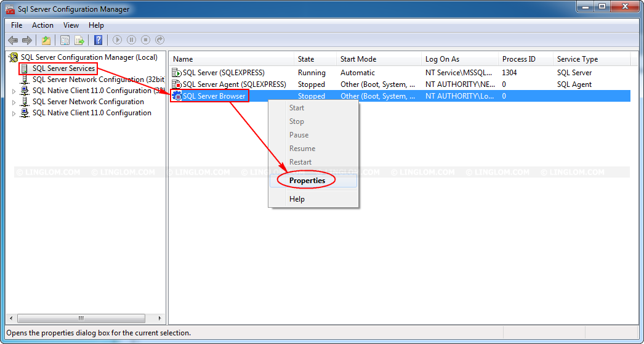Open the Help menu in menu bar
The height and width of the screenshot is (344, 644).
tap(96, 25)
